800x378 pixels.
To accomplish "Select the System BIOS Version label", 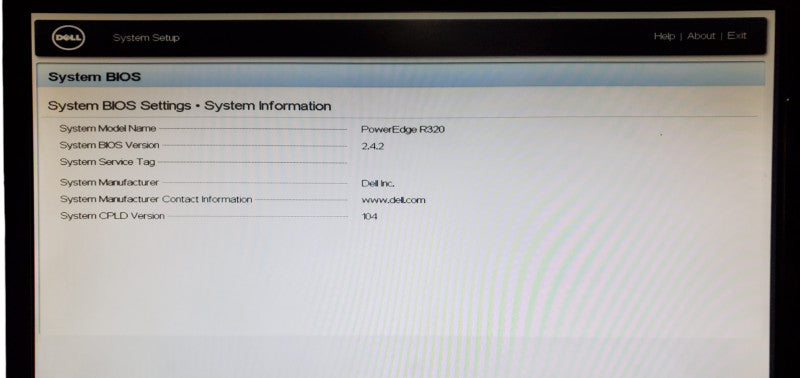I will pos(109,145).
